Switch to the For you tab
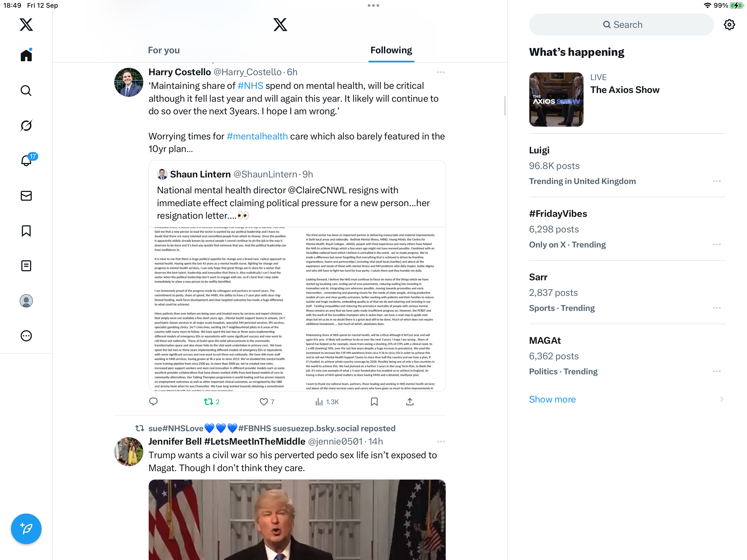Viewport: 747px width, 560px height. coord(164,50)
